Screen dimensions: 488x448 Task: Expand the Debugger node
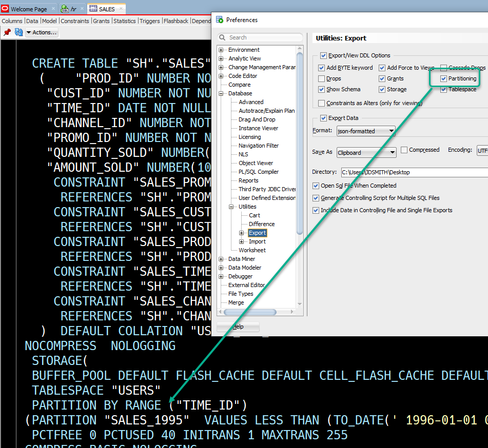pos(221,276)
